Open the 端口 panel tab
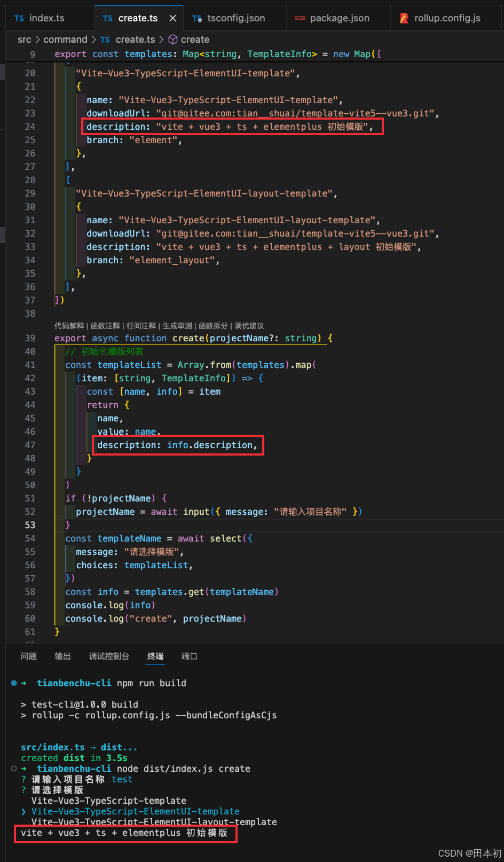The image size is (504, 862). point(190,656)
